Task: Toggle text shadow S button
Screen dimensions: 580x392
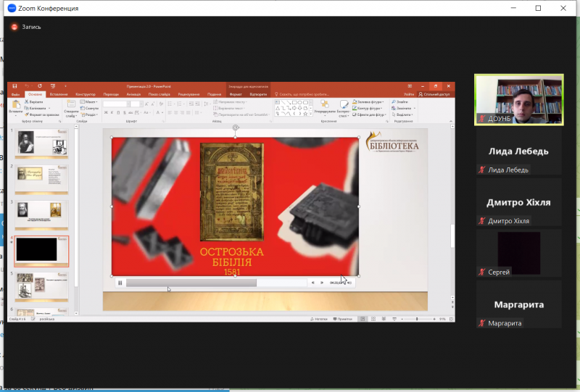Action: [x=125, y=112]
